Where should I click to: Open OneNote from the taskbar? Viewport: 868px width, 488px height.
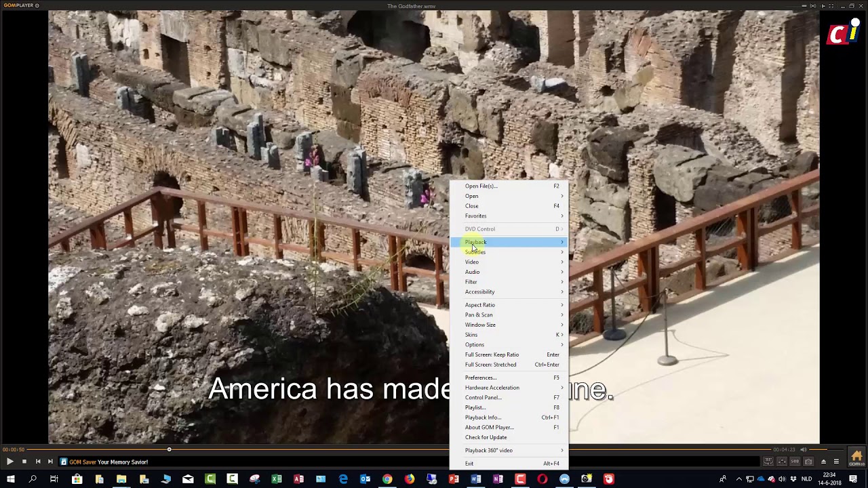(498, 479)
